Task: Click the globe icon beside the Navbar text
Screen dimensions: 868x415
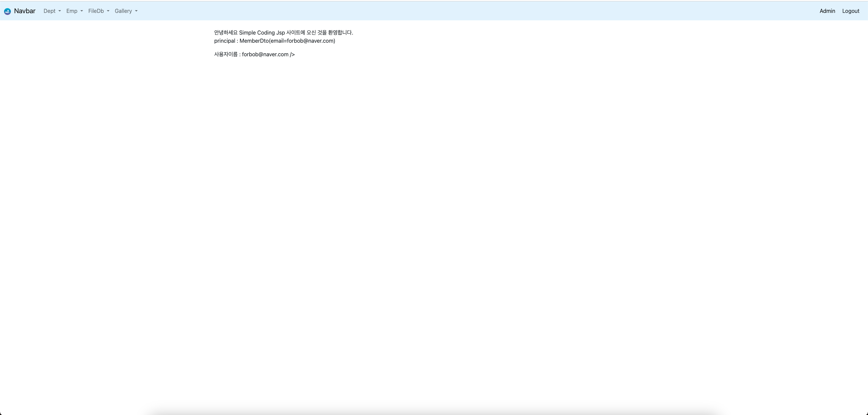Action: [x=7, y=11]
